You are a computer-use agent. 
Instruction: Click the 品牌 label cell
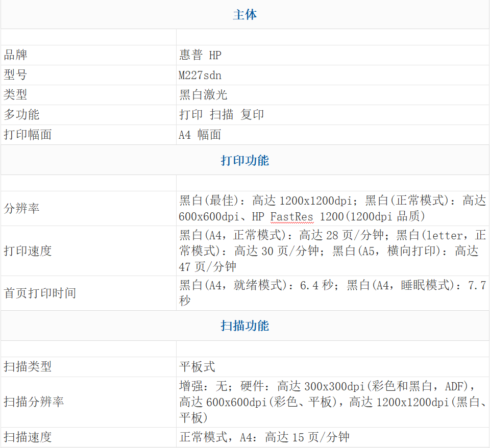coord(16,55)
